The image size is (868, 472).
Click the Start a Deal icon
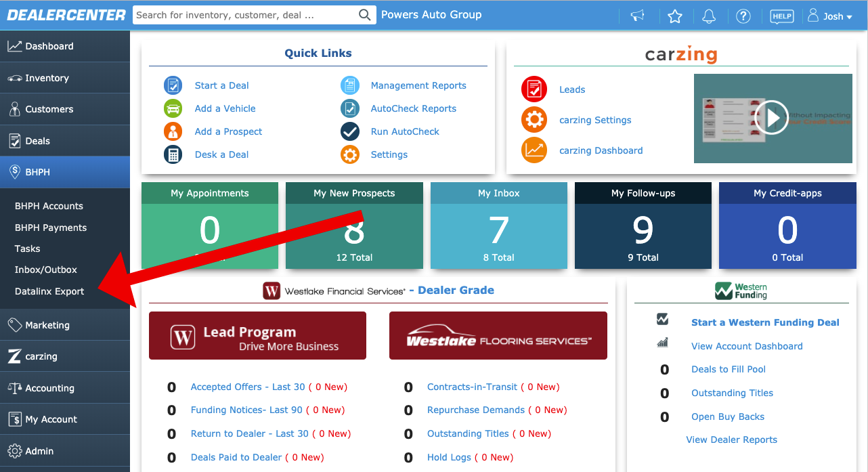coord(173,85)
